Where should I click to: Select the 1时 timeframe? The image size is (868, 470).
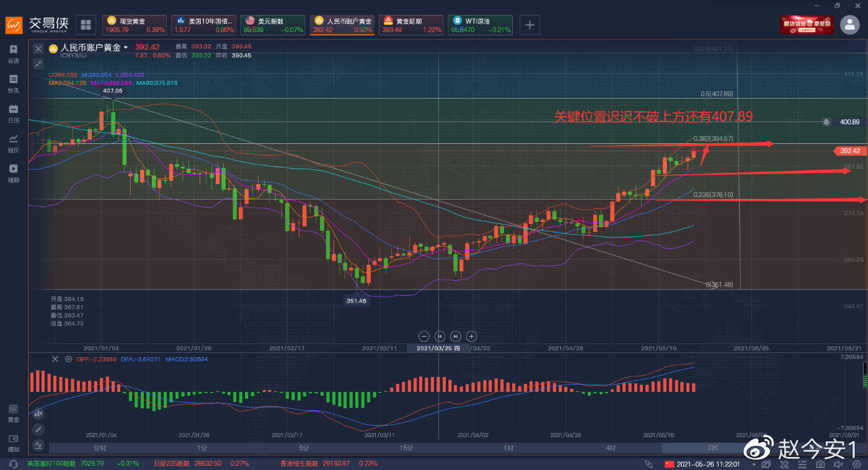coord(508,448)
